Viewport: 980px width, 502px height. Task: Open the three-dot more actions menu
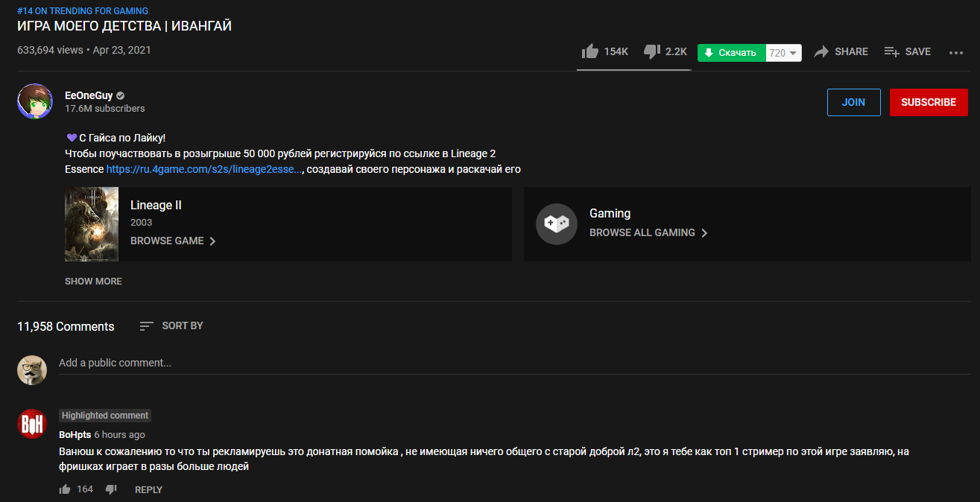coord(956,52)
